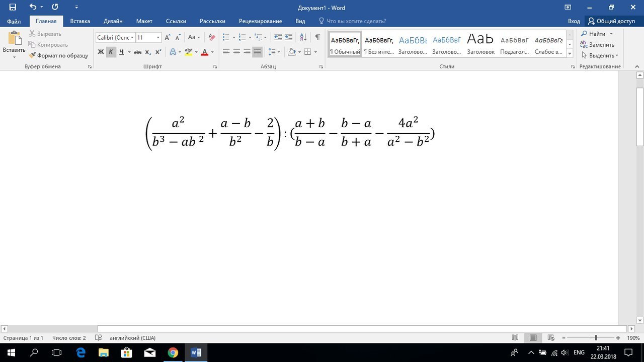
Task: Switch to the Дизайн tab
Action: pyautogui.click(x=113, y=21)
